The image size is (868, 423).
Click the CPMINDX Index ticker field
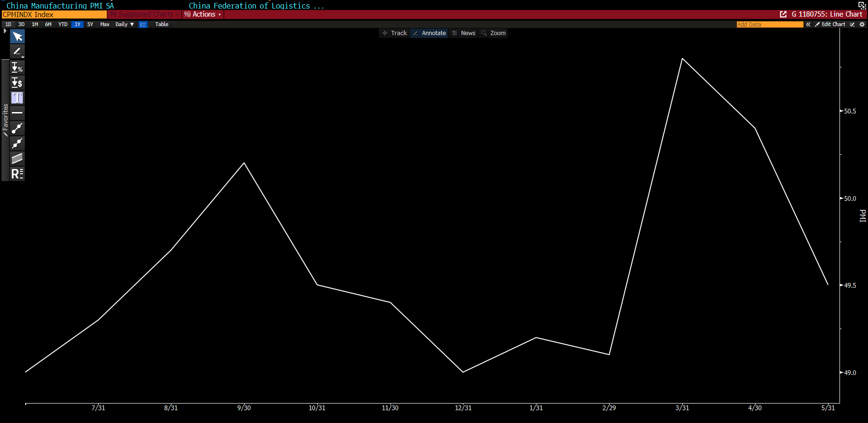coord(54,15)
